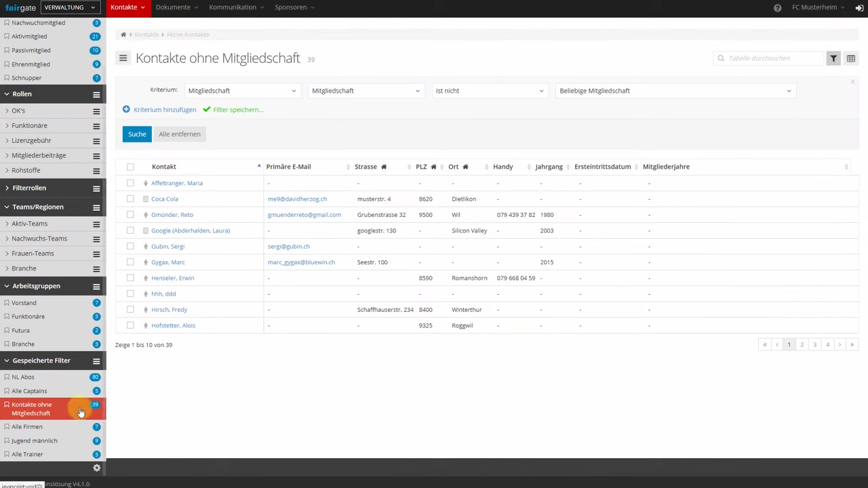This screenshot has width=868, height=488.
Task: Open the Rollen section menu icon
Action: point(96,95)
